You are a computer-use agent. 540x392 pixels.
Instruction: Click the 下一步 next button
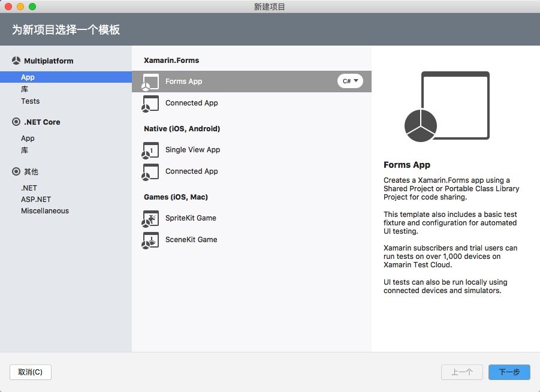coord(509,372)
